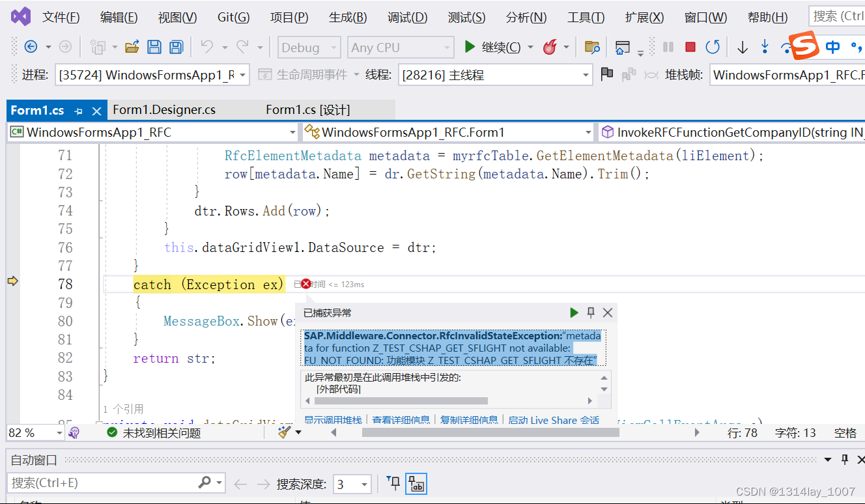Screen dimensions: 865x504
Task: Click the scroll up arrow in the exception stack box
Action: click(604, 378)
